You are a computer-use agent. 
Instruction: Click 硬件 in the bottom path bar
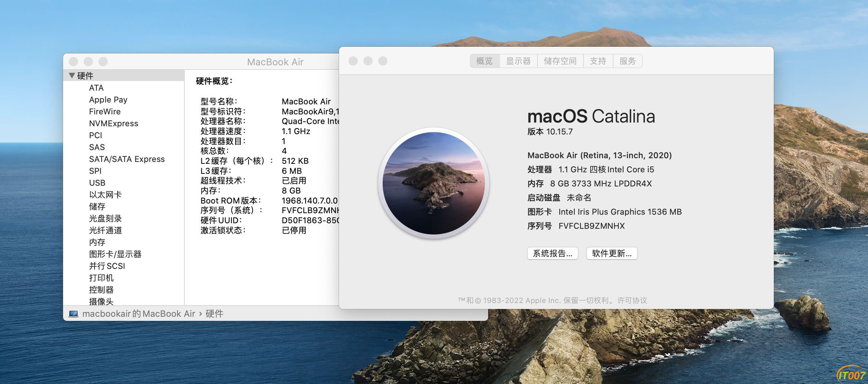pyautogui.click(x=214, y=314)
